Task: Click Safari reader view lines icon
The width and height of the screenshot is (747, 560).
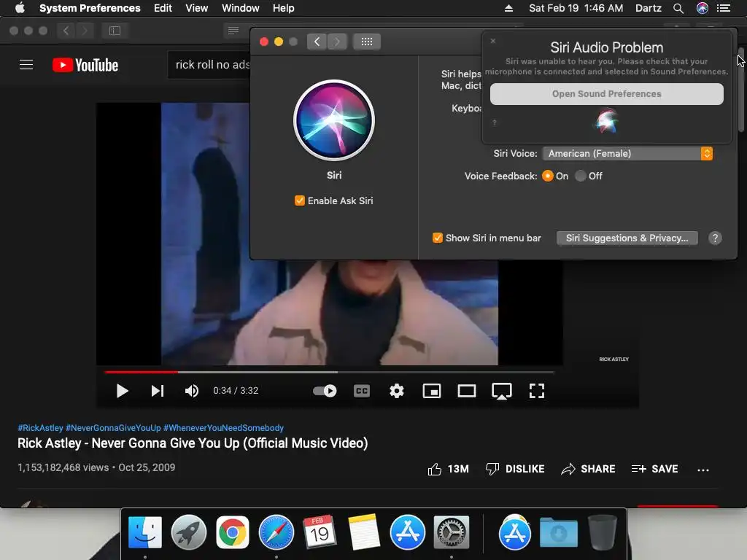Action: click(x=233, y=31)
